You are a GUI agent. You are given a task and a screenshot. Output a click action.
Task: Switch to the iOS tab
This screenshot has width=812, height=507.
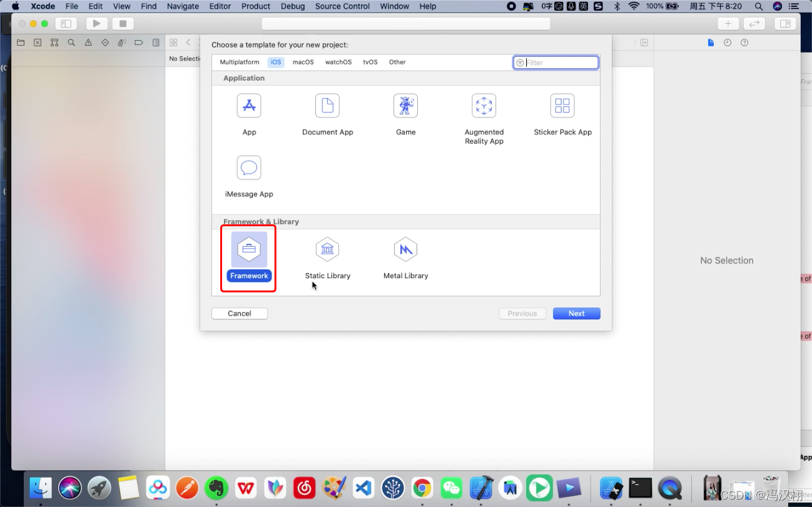click(x=276, y=63)
